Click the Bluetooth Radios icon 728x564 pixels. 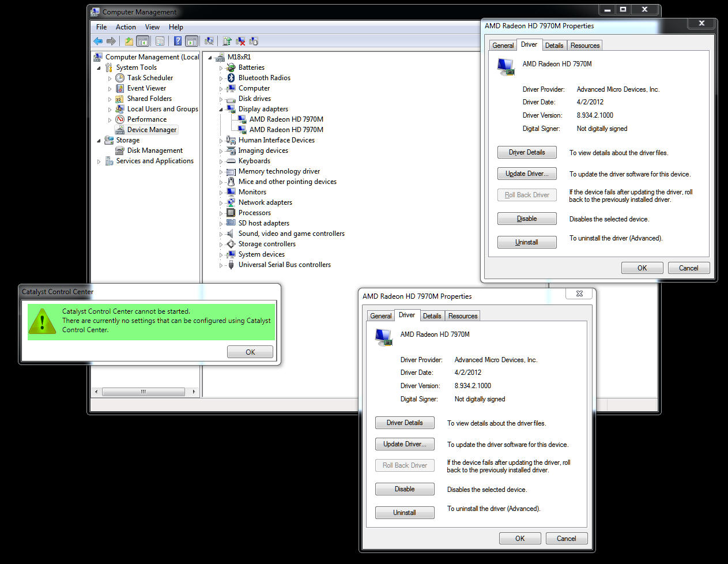tap(231, 78)
